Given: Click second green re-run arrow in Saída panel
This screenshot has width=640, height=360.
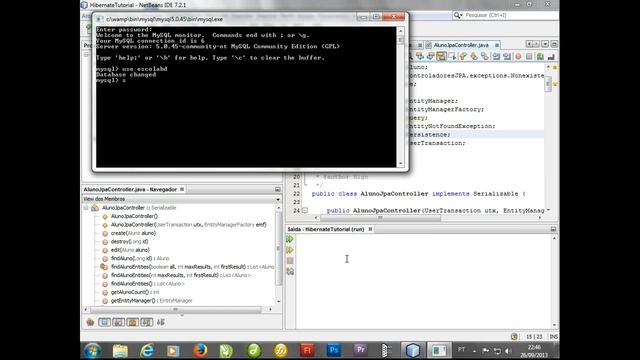Looking at the screenshot, I should point(290,250).
